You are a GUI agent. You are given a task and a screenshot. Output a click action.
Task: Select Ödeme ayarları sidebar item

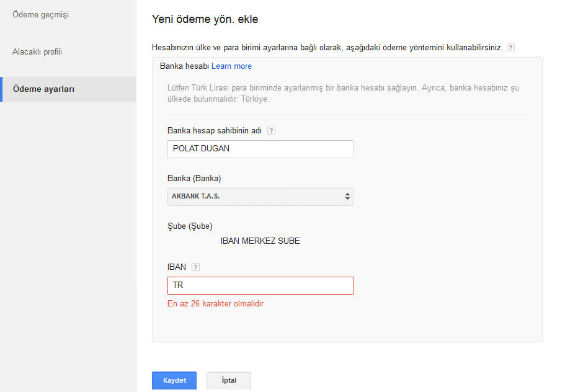coord(43,89)
